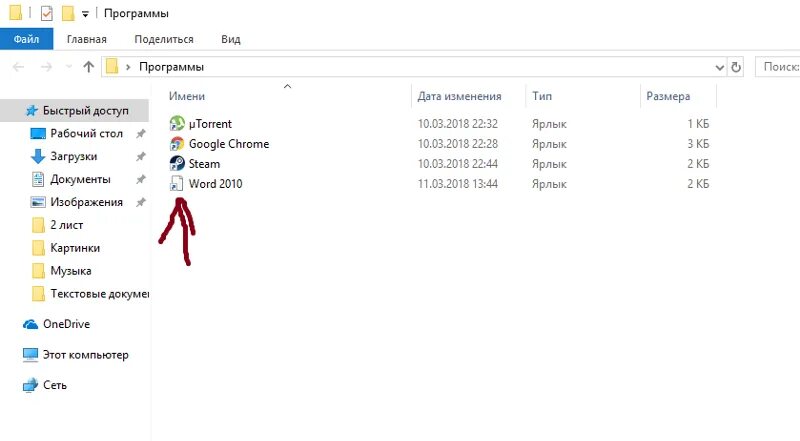Refresh the Программы folder view
This screenshot has width=800, height=441.
tap(736, 67)
